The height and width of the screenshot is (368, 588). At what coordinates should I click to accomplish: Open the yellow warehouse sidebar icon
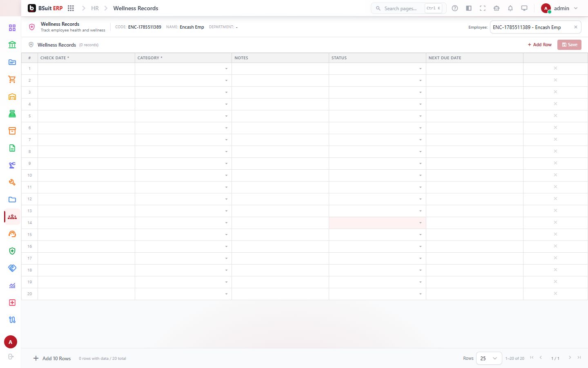click(12, 96)
